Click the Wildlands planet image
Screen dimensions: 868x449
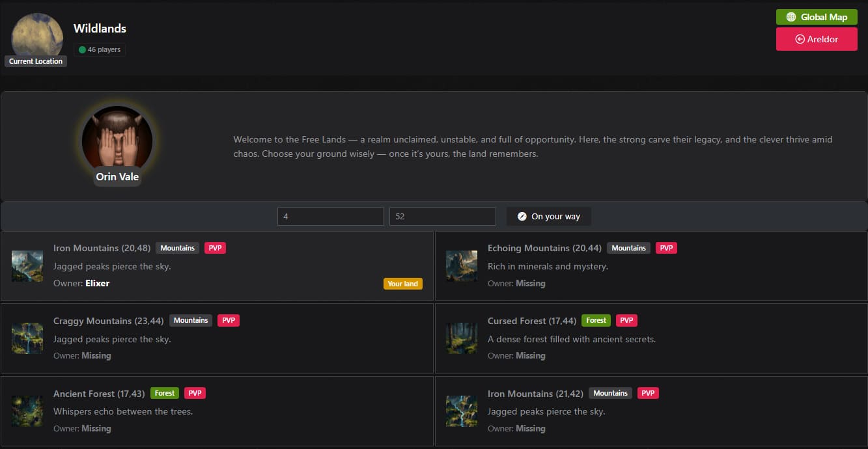point(37,38)
